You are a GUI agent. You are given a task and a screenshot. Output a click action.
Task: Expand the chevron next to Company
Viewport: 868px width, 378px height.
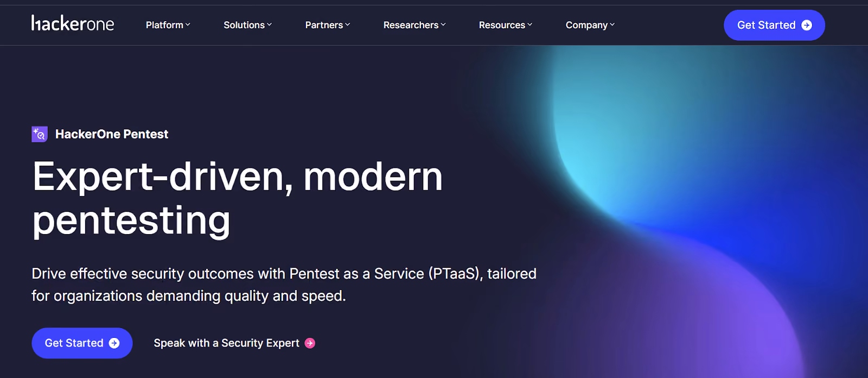(x=612, y=25)
